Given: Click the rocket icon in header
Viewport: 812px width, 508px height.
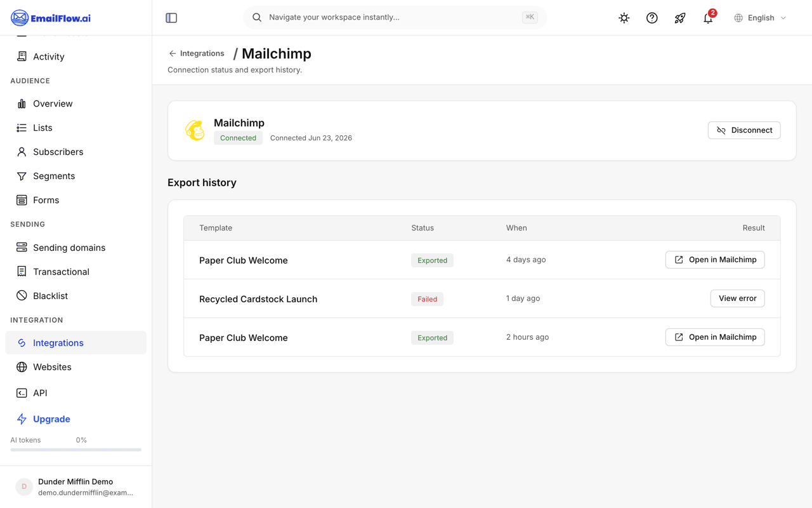Looking at the screenshot, I should click(680, 18).
